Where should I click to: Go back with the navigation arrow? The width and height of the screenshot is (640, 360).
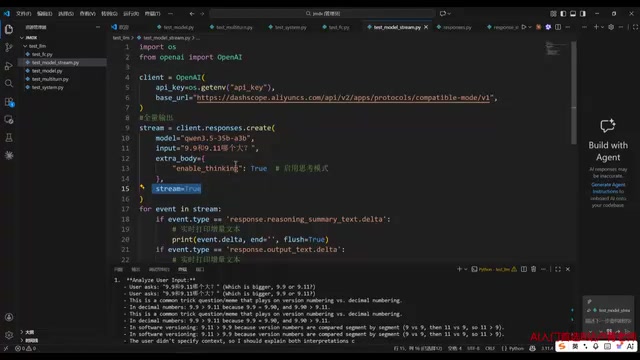point(191,13)
